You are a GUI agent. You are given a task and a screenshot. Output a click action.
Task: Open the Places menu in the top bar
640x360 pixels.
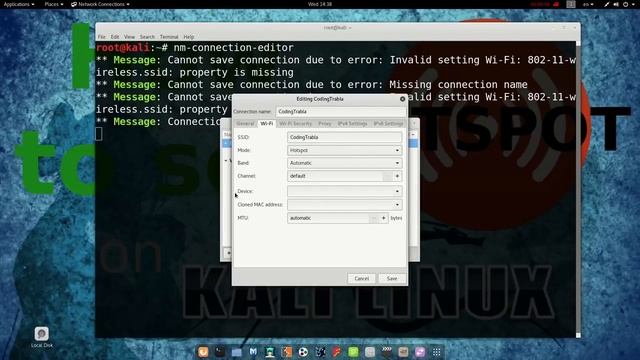point(53,4)
